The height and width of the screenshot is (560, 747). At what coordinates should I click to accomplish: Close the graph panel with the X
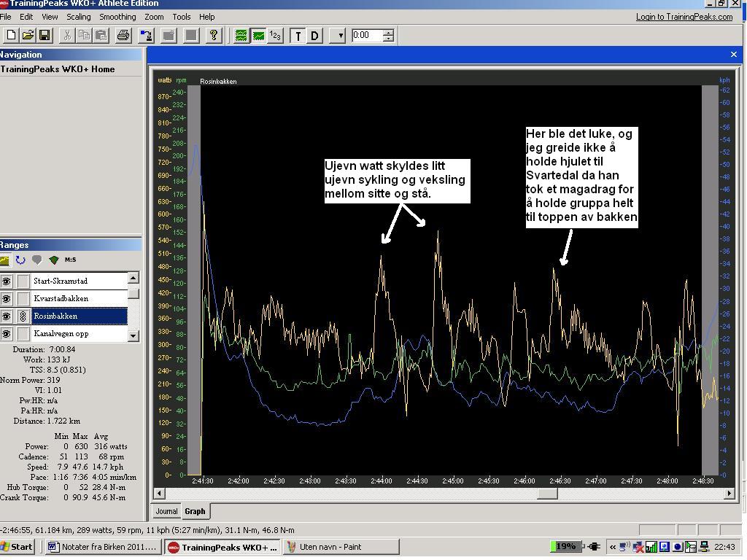[734, 54]
